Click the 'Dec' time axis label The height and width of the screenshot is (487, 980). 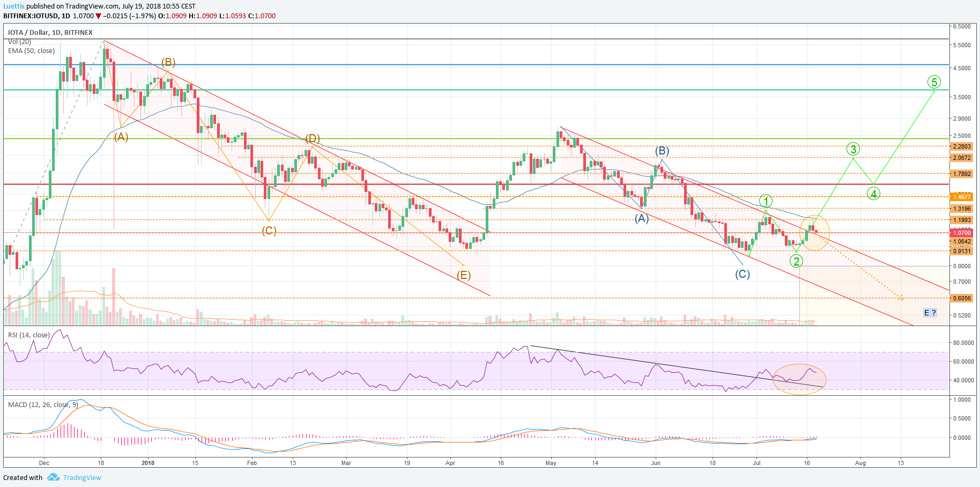tap(44, 463)
